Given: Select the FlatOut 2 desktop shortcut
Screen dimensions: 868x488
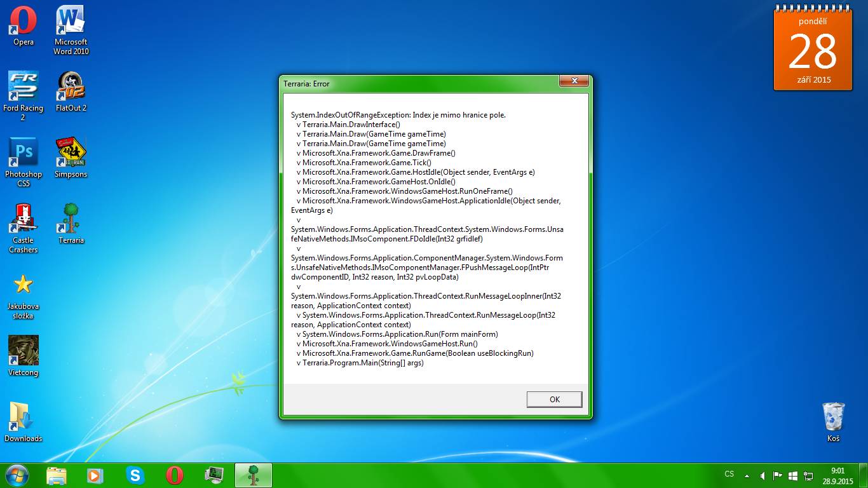Looking at the screenshot, I should [71, 91].
